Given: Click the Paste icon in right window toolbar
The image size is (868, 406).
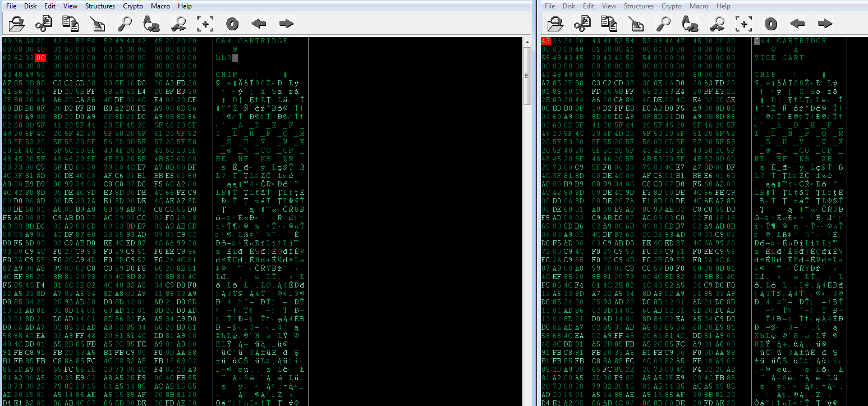Looking at the screenshot, I should (636, 24).
